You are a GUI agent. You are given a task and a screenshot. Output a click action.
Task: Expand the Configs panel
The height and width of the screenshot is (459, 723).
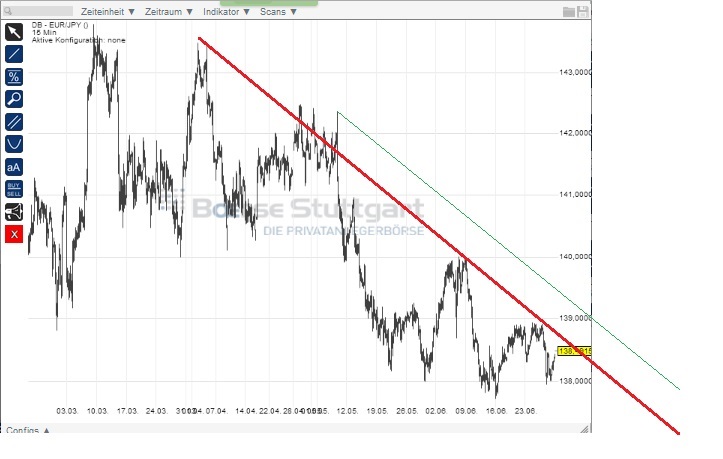pos(28,430)
